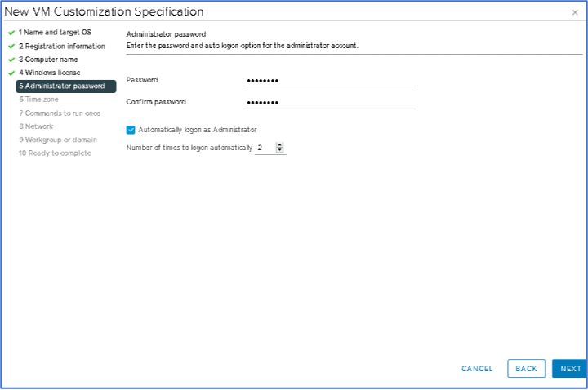The image size is (588, 390).
Task: Open the Commands to run once step
Action: tap(59, 113)
